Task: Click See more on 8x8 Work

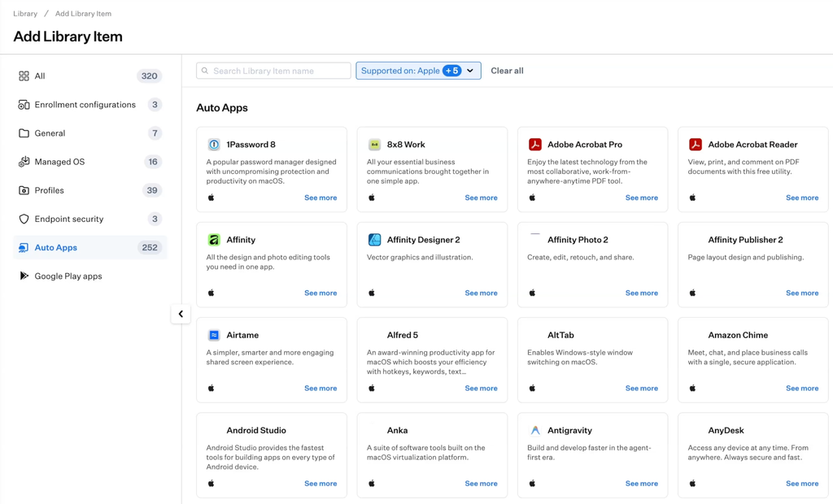Action: coord(481,198)
